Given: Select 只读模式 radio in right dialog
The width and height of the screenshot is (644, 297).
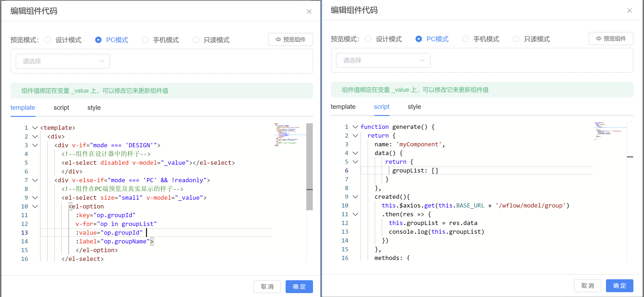Looking at the screenshot, I should [516, 39].
